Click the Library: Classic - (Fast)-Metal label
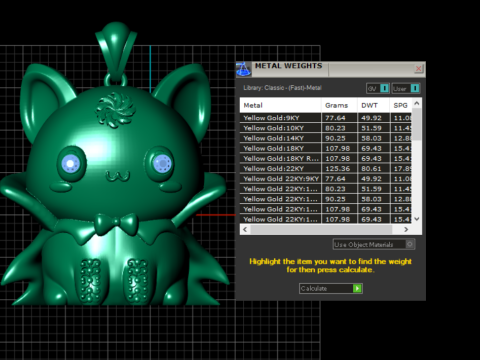The image size is (480, 360). pyautogui.click(x=282, y=88)
